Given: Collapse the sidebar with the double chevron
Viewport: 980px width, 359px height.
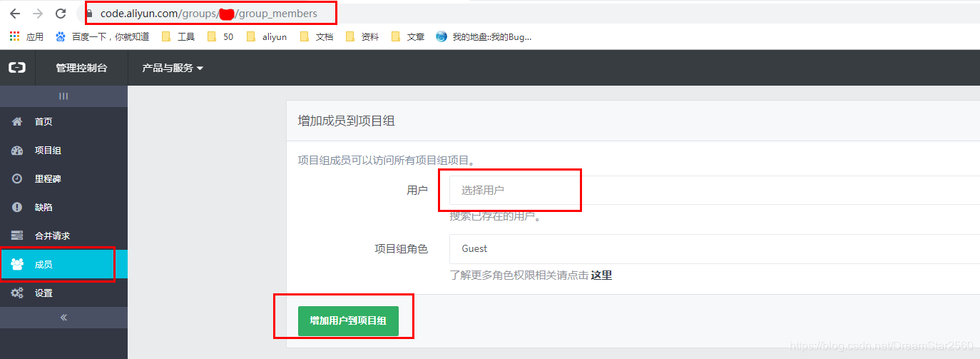Looking at the screenshot, I should [63, 318].
